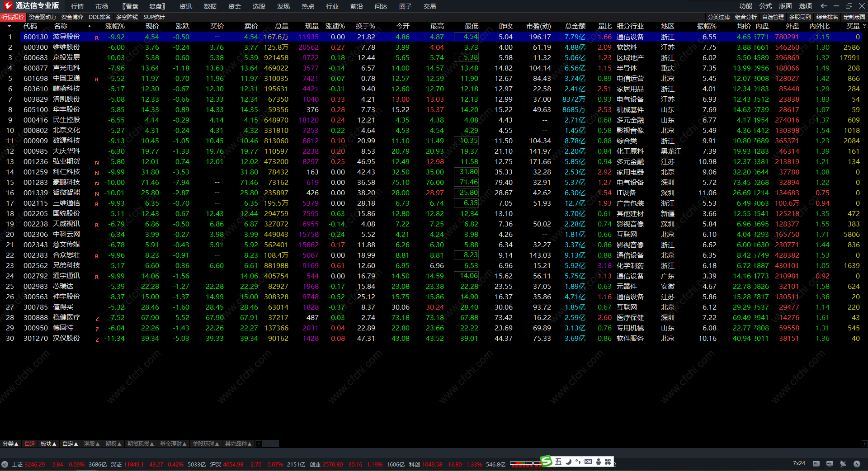Sort by the 涨幅% column header
868x471 pixels.
click(x=115, y=26)
